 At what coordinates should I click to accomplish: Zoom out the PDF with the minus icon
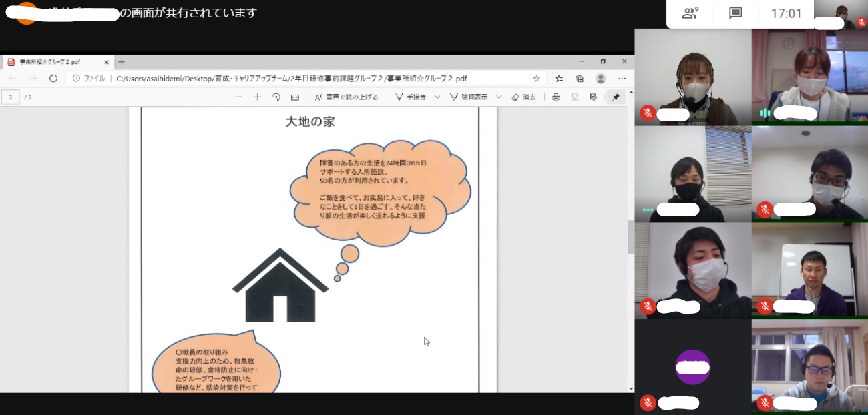(x=238, y=97)
